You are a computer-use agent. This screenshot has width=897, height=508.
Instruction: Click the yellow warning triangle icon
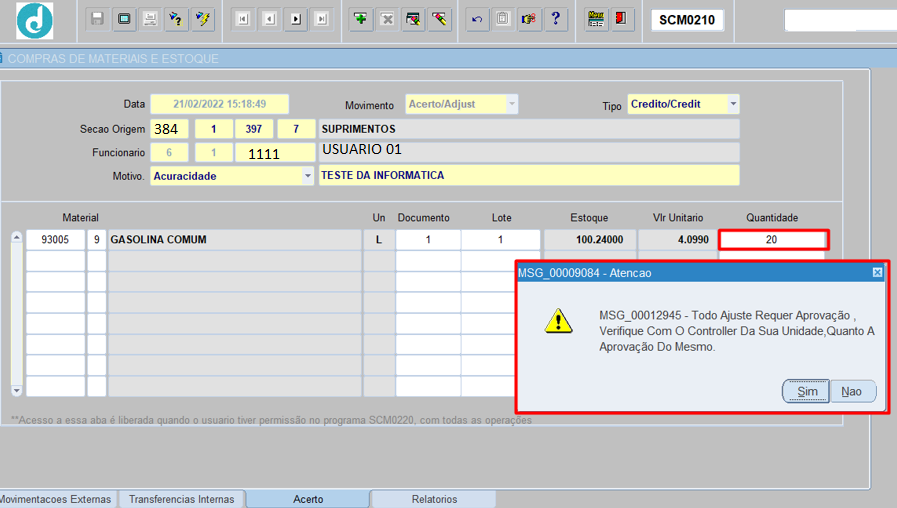pos(558,322)
